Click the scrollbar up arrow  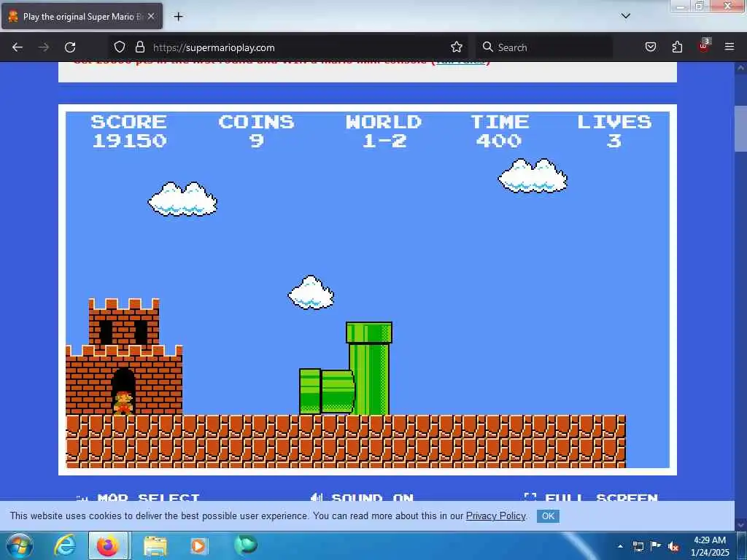click(x=740, y=68)
